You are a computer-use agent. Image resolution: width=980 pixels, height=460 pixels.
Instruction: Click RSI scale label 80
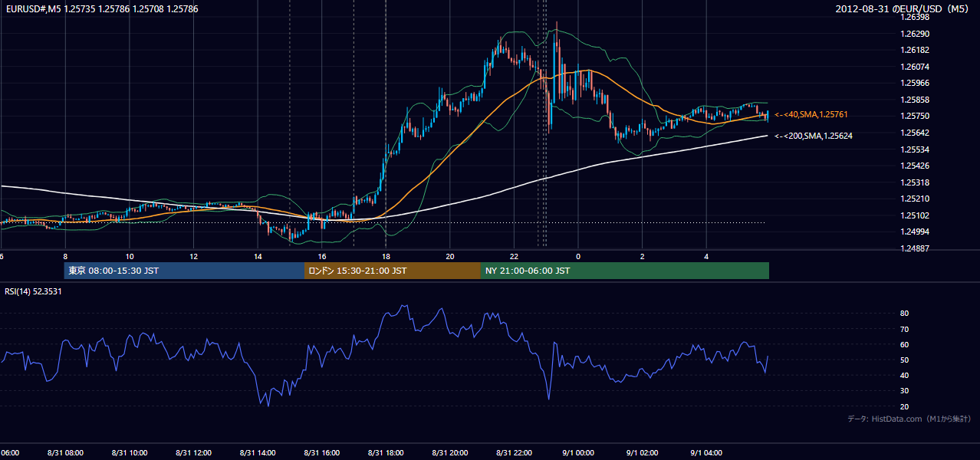click(904, 314)
